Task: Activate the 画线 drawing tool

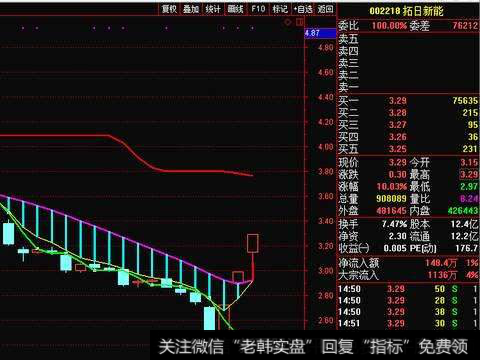Action: coord(235,9)
